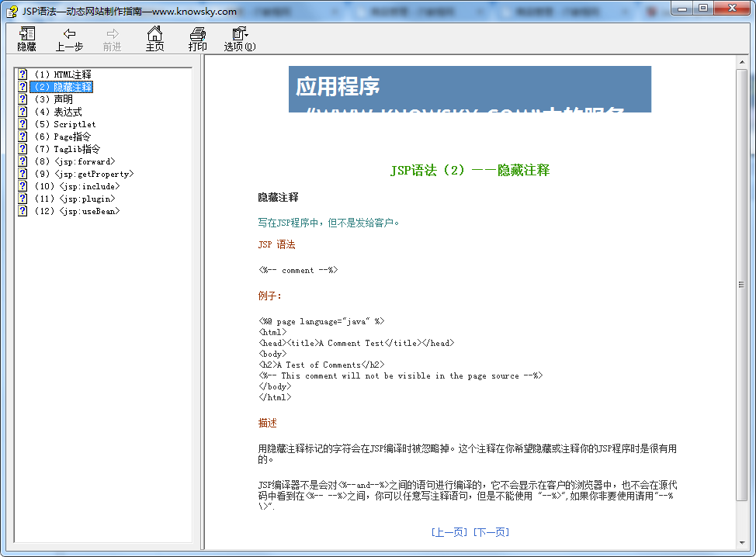Viewport: 756px width, 557px height.
Task: Go back with 上一步 toolbar button
Action: click(70, 39)
